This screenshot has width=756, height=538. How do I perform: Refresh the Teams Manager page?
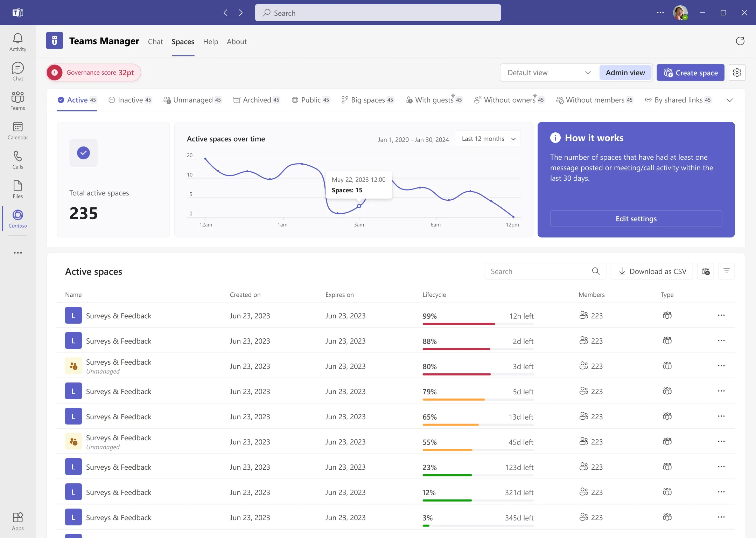click(x=740, y=41)
